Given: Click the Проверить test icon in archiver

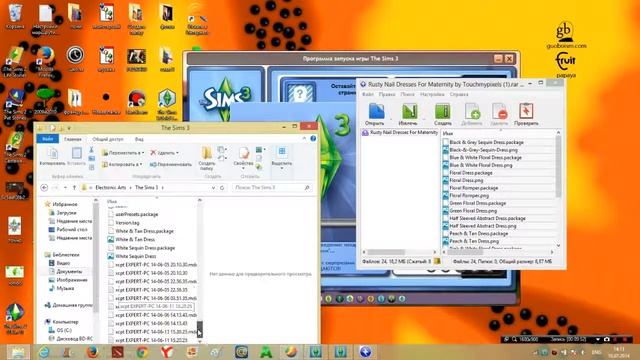Looking at the screenshot, I should 526,111.
